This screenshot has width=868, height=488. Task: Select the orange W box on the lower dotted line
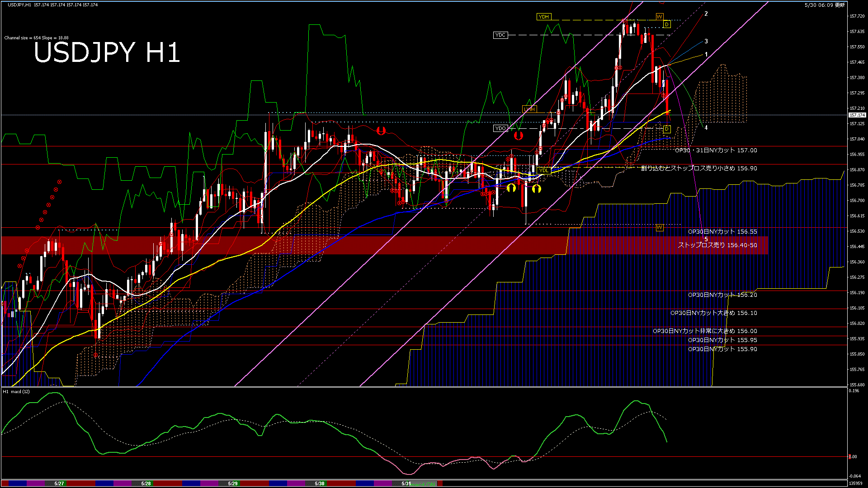click(660, 227)
